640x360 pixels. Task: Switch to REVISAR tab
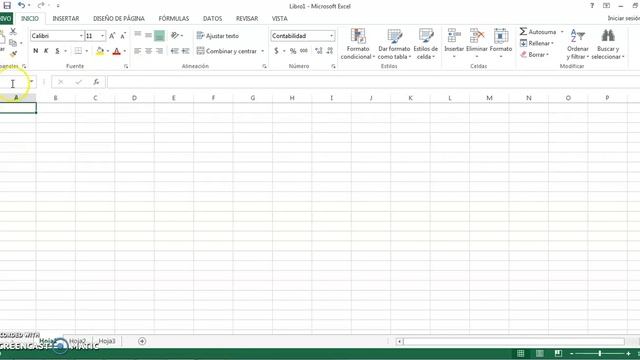click(247, 18)
